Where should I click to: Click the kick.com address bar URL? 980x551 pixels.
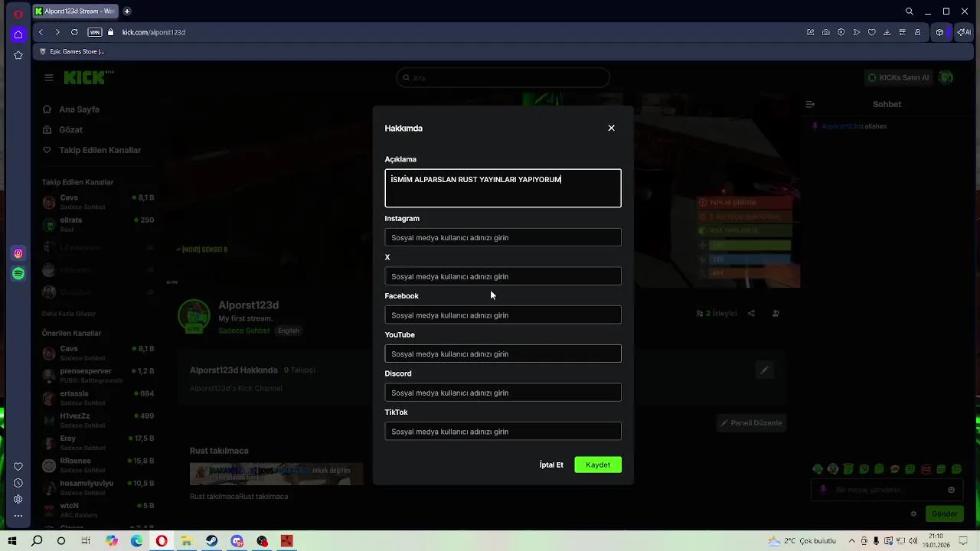154,32
